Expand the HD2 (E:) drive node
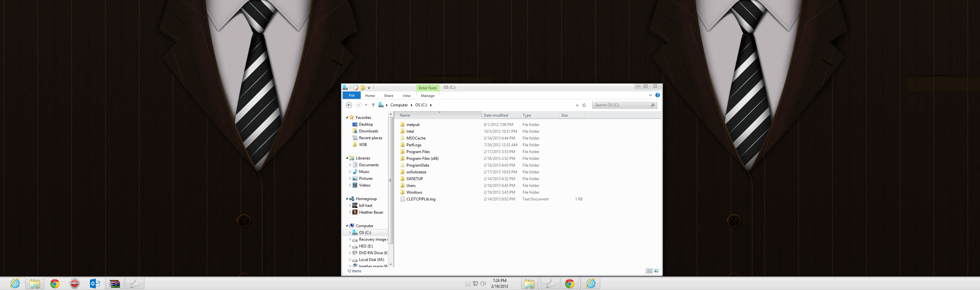 (x=350, y=246)
